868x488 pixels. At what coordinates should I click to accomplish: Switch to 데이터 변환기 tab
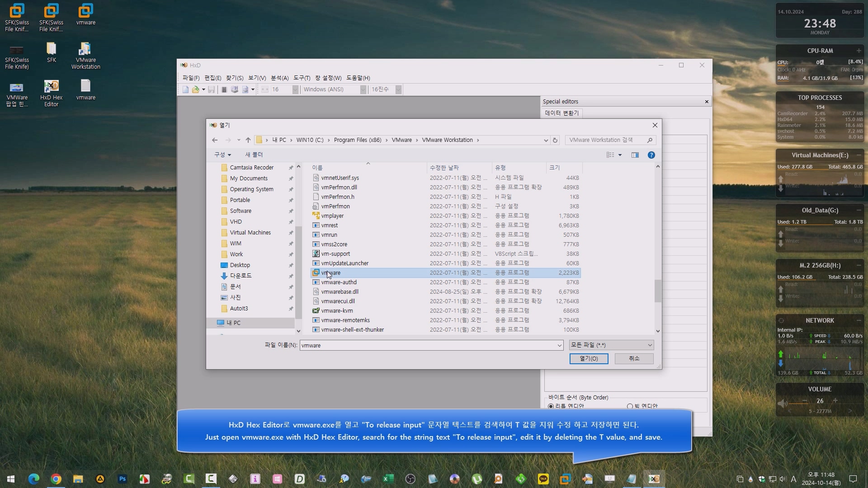pyautogui.click(x=561, y=113)
